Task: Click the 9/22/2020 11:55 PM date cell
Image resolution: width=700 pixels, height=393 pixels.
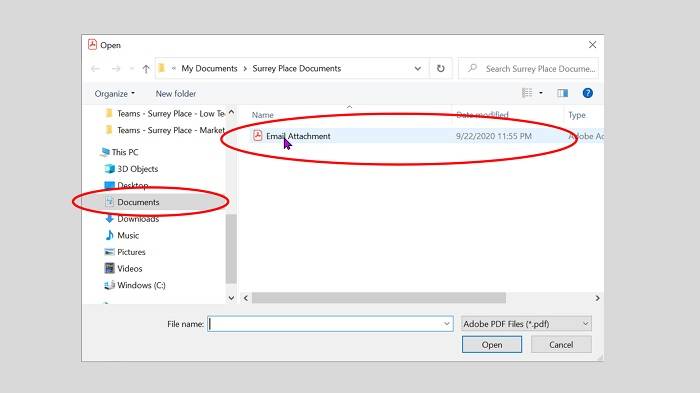Action: point(493,136)
